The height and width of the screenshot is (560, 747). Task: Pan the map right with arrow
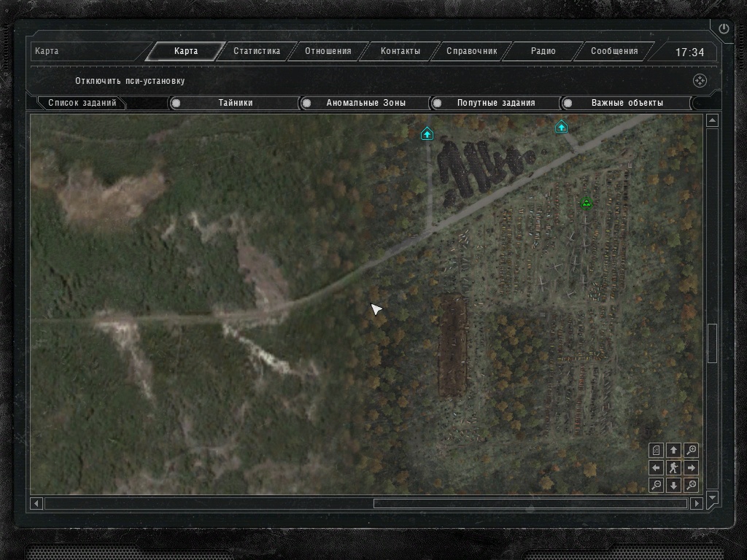[x=692, y=467]
